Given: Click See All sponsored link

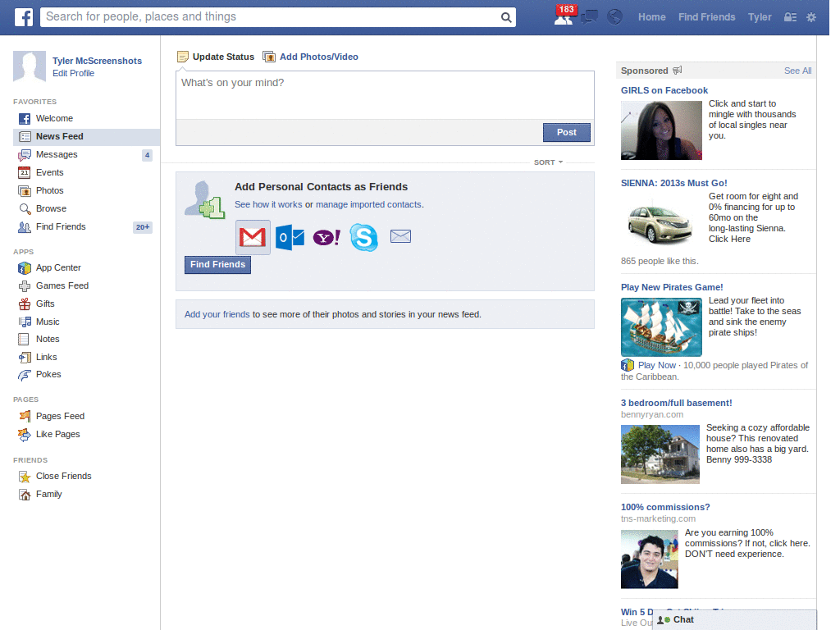Looking at the screenshot, I should (x=797, y=71).
